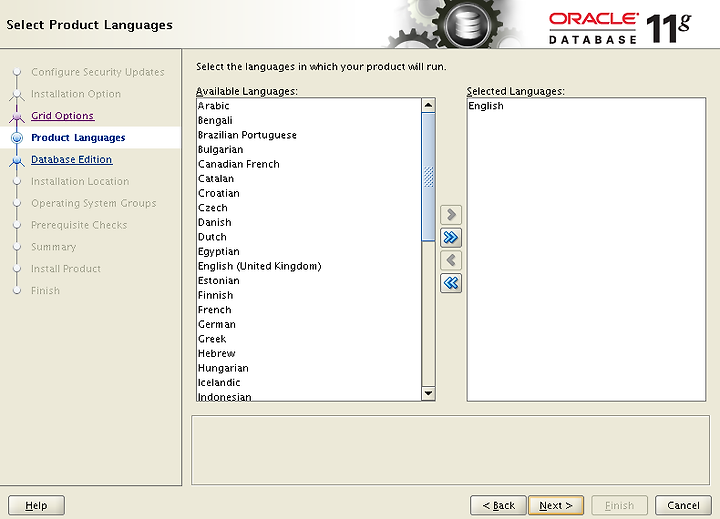Click the Install Product step

pos(66,269)
